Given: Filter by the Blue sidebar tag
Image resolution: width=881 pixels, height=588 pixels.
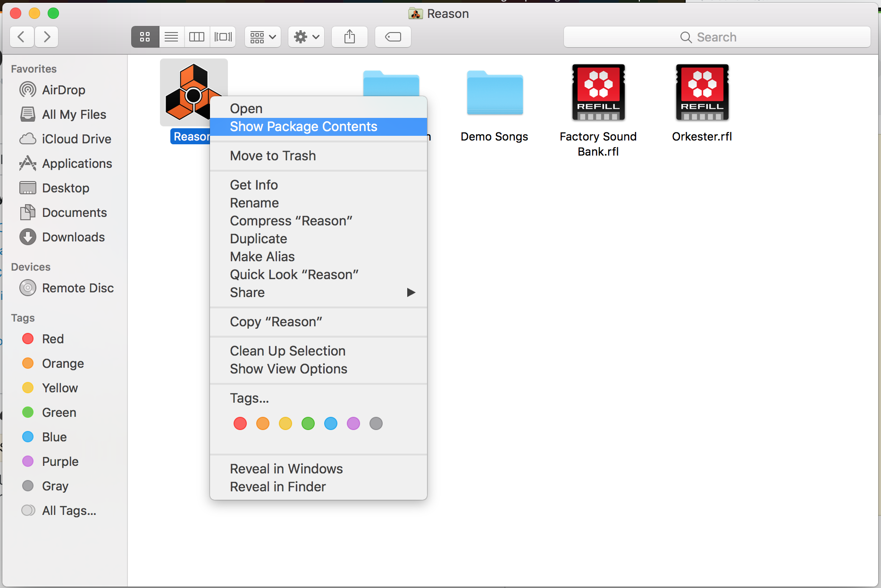Looking at the screenshot, I should [45, 437].
